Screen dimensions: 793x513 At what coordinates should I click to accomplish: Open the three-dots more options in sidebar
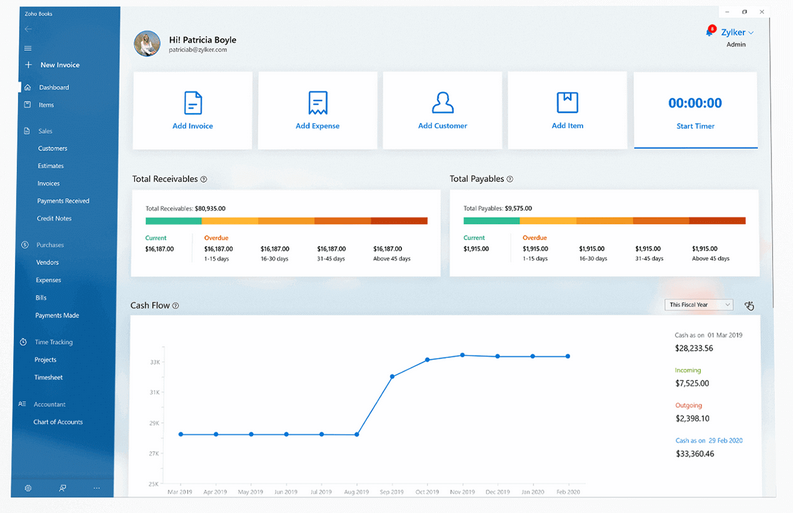coord(97,488)
